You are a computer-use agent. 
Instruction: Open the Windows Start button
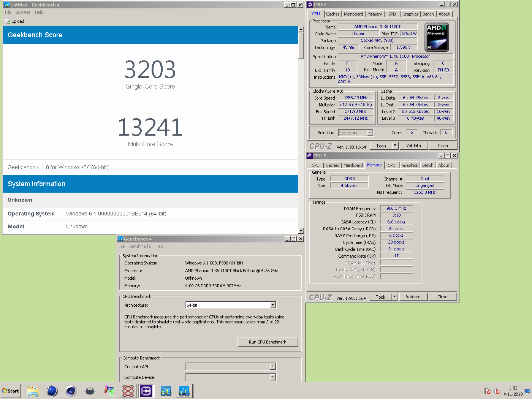pyautogui.click(x=10, y=391)
